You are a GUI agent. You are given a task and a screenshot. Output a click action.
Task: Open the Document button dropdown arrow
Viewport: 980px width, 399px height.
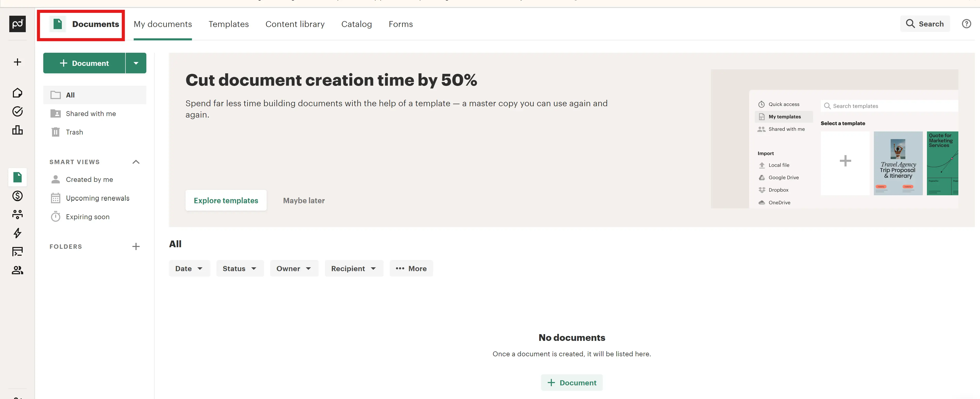tap(136, 63)
